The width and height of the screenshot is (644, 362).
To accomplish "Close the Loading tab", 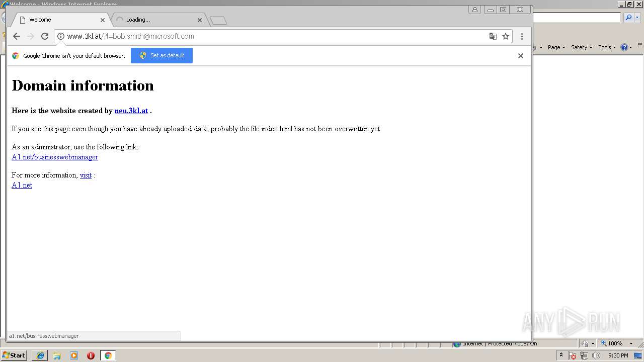I will point(200,20).
